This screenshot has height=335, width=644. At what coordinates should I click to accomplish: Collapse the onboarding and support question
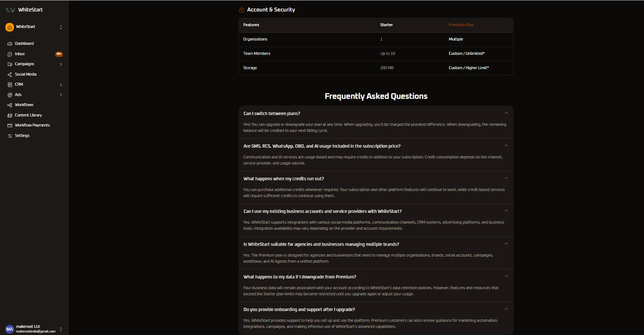tap(506, 309)
